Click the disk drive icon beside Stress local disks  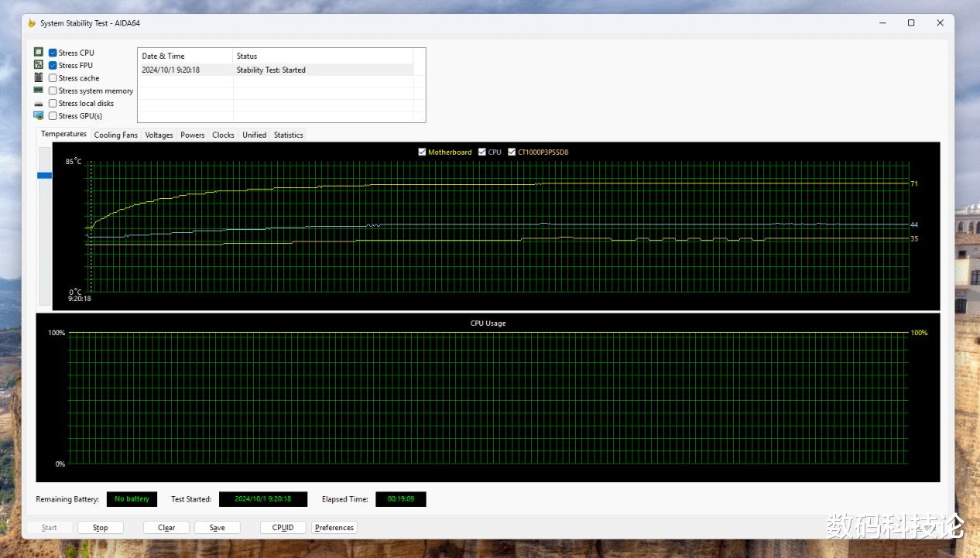[x=38, y=104]
